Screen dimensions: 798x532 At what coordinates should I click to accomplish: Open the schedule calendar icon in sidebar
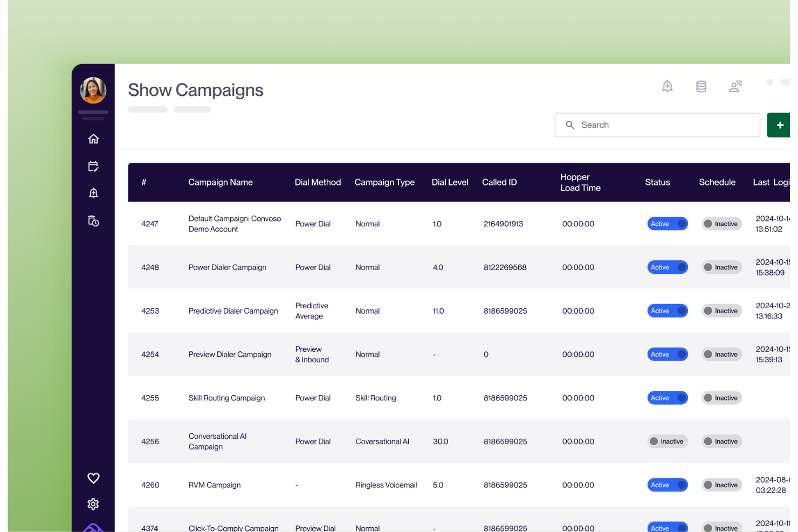[93, 166]
